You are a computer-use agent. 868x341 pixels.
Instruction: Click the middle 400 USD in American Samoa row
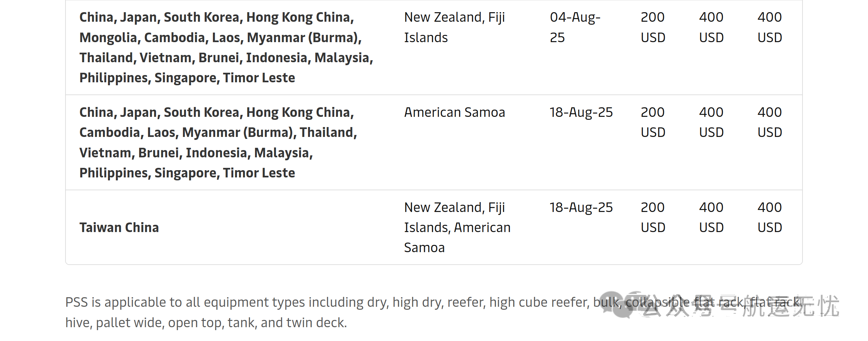click(x=711, y=122)
